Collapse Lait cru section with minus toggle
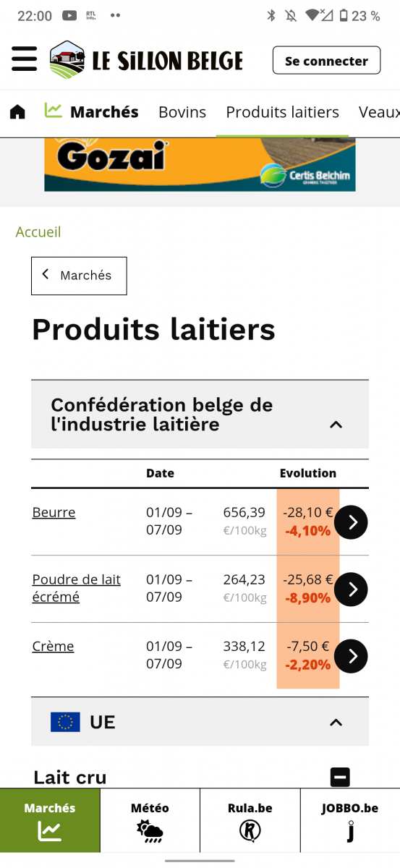400x868 pixels. click(340, 778)
